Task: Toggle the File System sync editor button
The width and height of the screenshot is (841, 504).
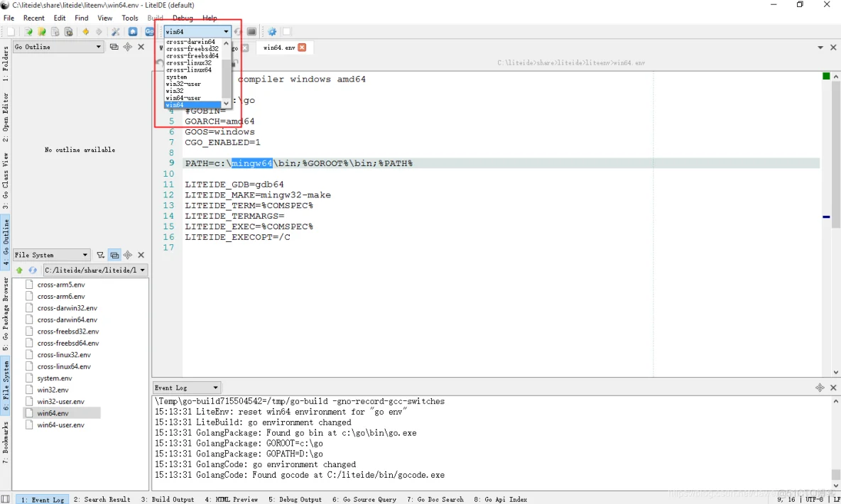Action: click(x=114, y=255)
